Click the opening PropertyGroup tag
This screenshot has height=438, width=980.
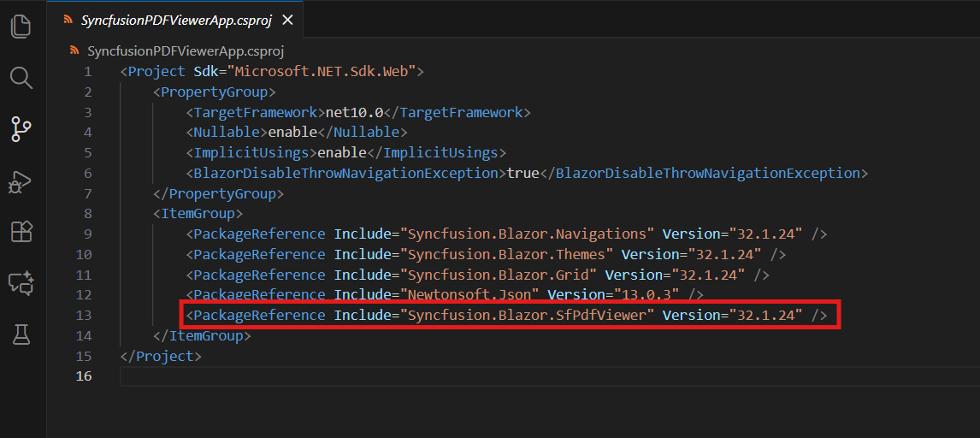(215, 92)
